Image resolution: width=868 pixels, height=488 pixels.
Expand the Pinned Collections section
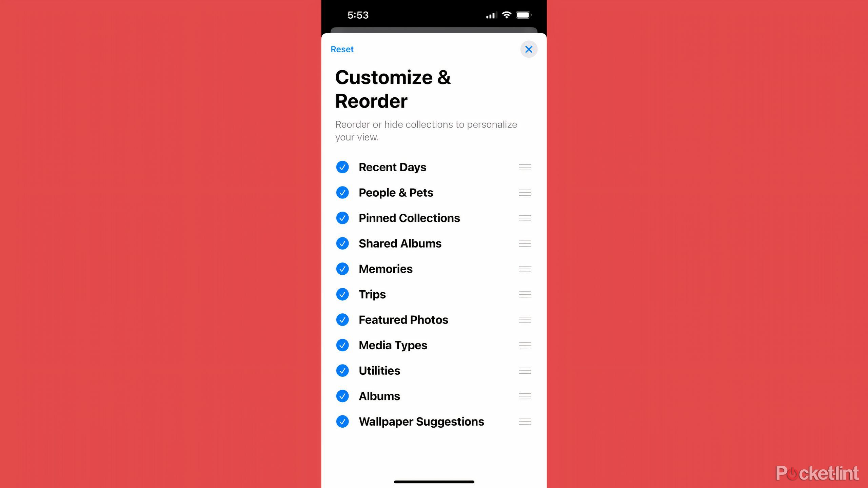tap(409, 218)
